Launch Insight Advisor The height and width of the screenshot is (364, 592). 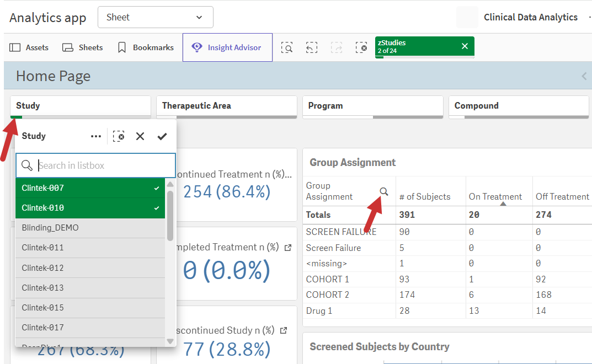coord(227,47)
